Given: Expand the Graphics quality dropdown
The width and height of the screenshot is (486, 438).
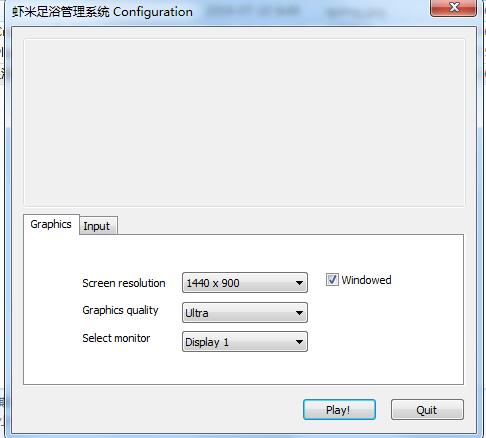Looking at the screenshot, I should coord(245,313).
